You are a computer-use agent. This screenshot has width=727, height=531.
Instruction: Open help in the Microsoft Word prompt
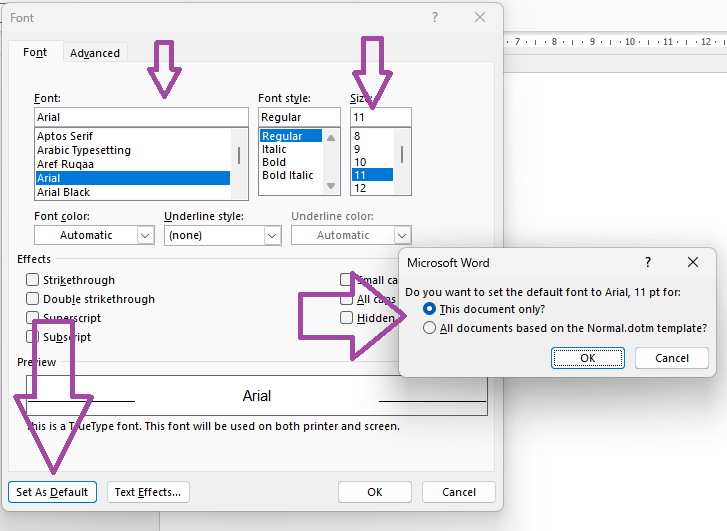tap(648, 262)
